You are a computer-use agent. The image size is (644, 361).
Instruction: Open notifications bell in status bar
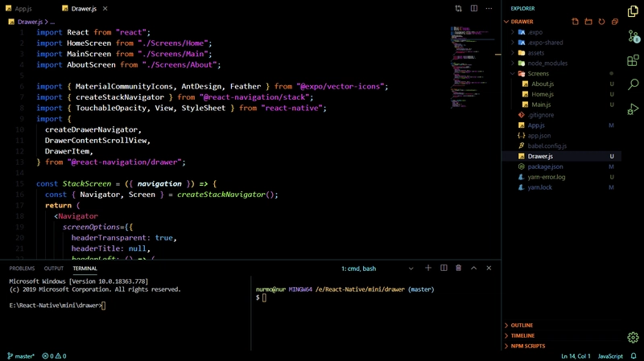(634, 356)
